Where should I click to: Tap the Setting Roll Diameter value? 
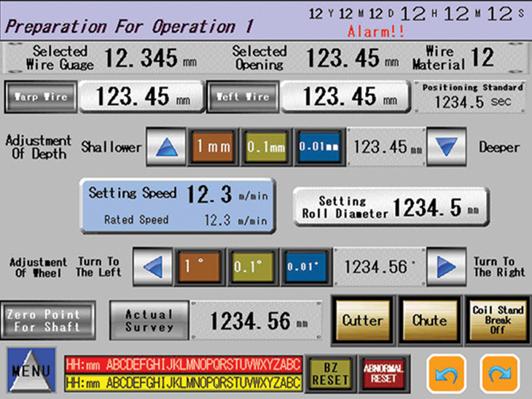point(390,208)
